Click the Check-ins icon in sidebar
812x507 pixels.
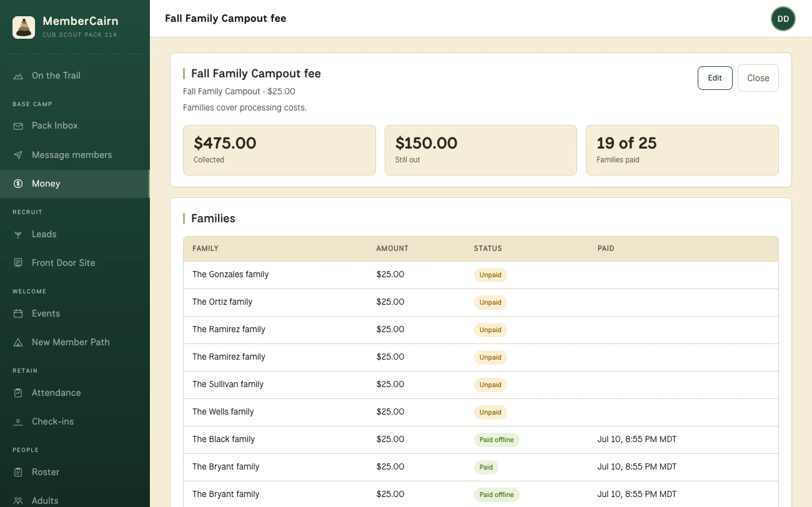tap(18, 421)
